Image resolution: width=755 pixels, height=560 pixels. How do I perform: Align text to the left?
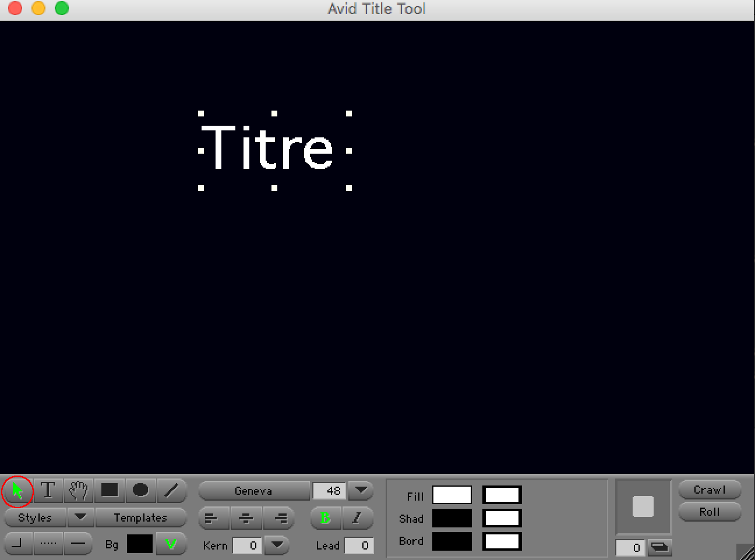212,518
